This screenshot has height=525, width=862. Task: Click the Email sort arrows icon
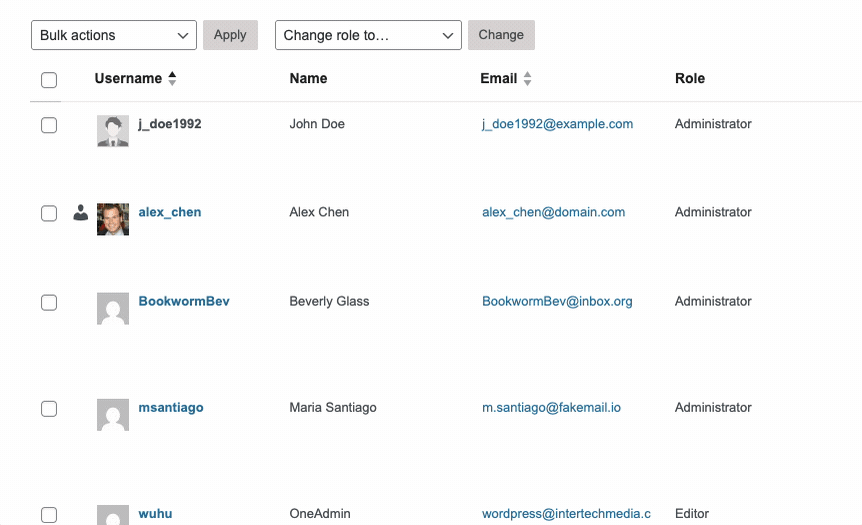click(x=528, y=78)
